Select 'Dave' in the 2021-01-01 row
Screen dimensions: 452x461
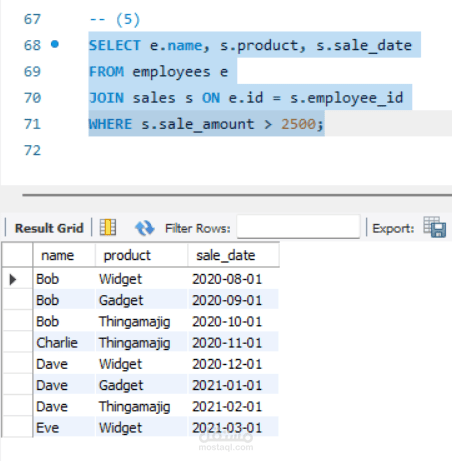[64, 385]
